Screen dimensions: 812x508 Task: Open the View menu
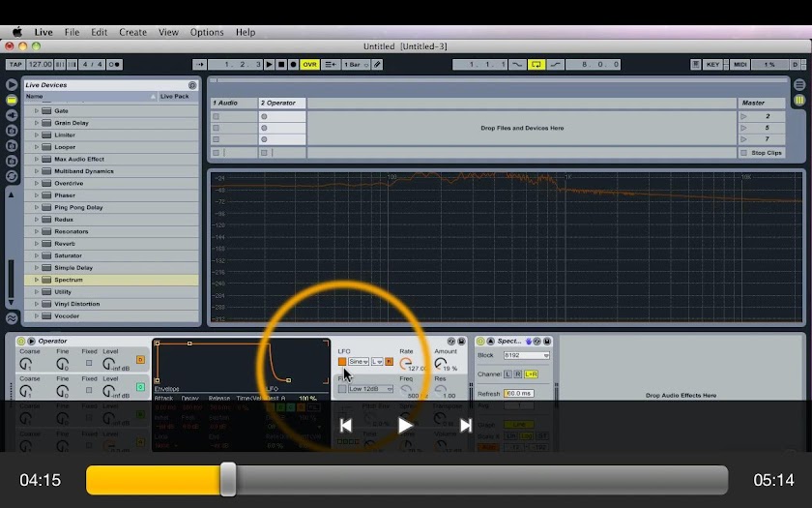[168, 32]
